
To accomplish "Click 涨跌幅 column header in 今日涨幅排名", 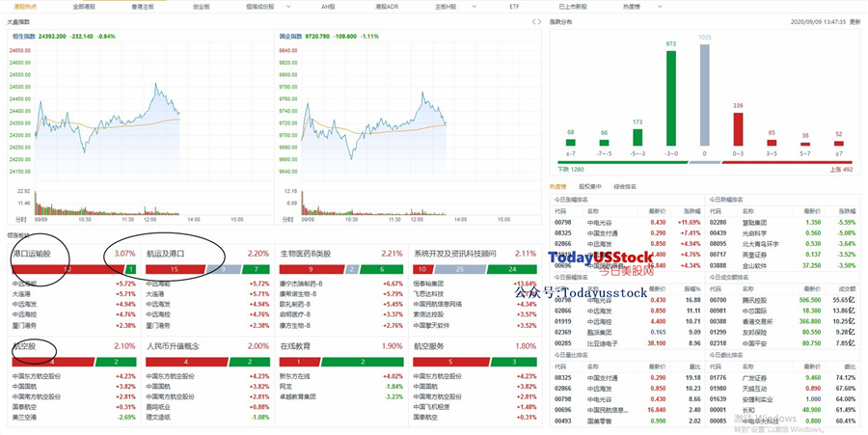I will [692, 211].
